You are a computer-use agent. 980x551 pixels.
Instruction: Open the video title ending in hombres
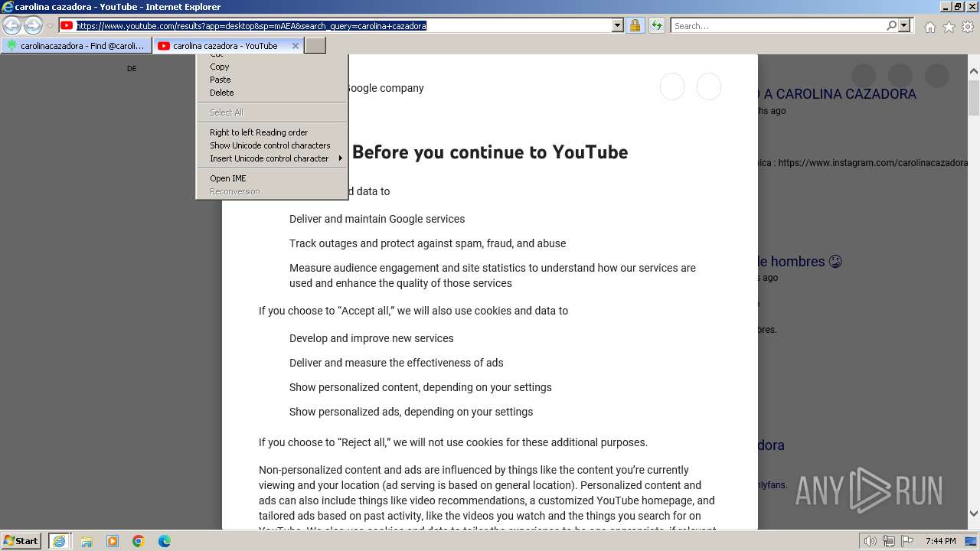799,262
